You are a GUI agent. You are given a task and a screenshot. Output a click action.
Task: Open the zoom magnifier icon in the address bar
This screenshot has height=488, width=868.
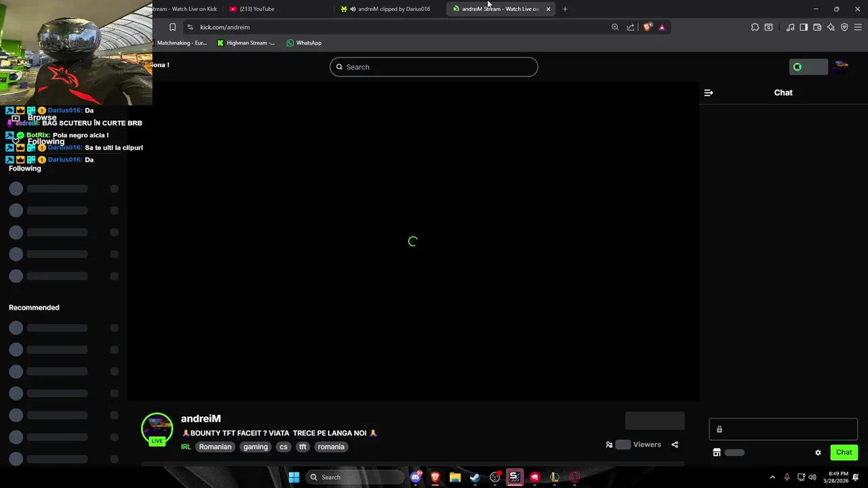pyautogui.click(x=615, y=27)
